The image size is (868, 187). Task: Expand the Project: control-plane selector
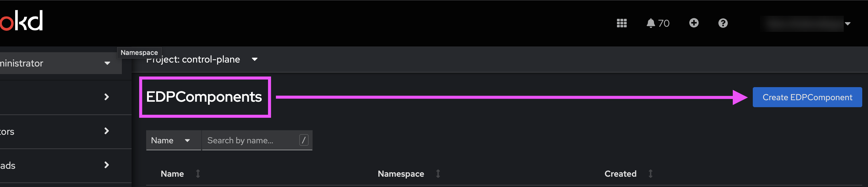point(202,59)
